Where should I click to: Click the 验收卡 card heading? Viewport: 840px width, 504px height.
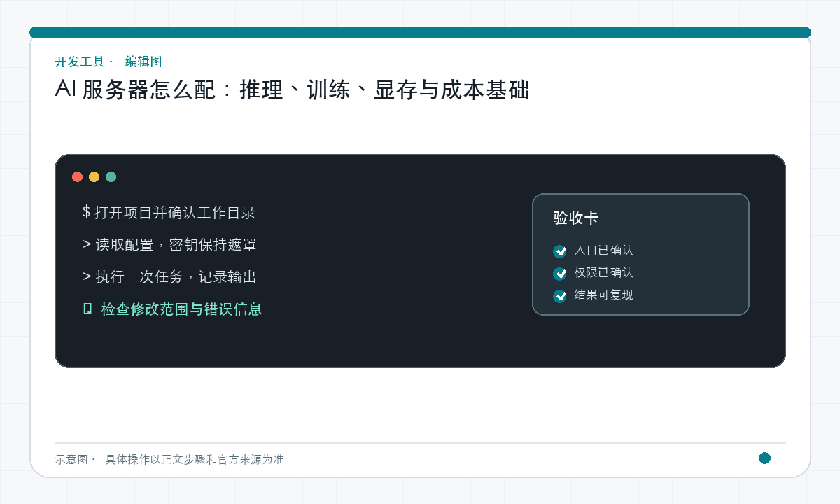576,218
